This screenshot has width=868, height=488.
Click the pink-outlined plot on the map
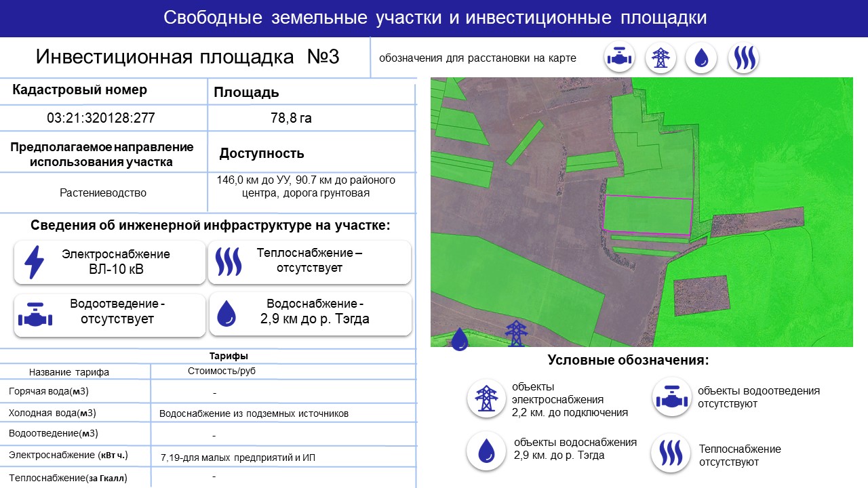click(648, 216)
